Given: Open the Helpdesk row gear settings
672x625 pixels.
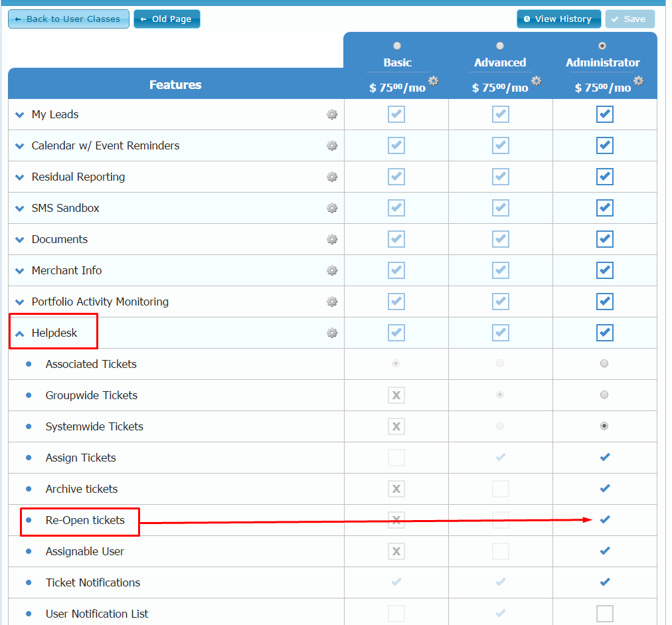Looking at the screenshot, I should [x=332, y=333].
